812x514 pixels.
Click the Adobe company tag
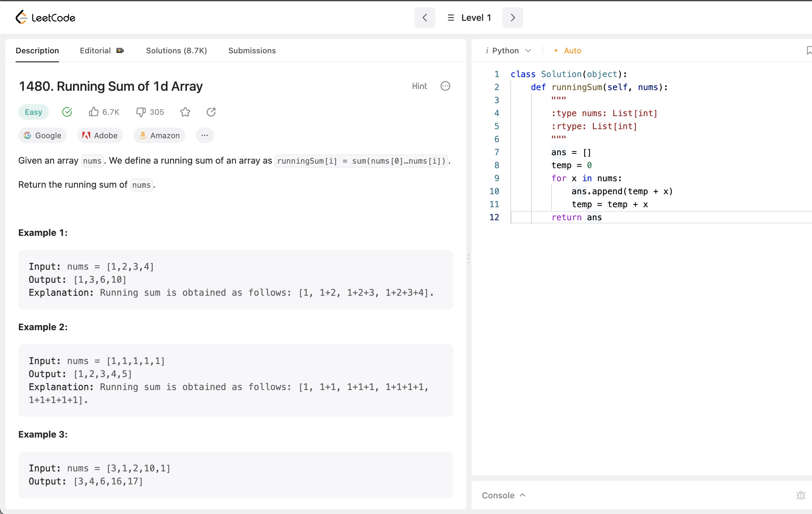[100, 135]
